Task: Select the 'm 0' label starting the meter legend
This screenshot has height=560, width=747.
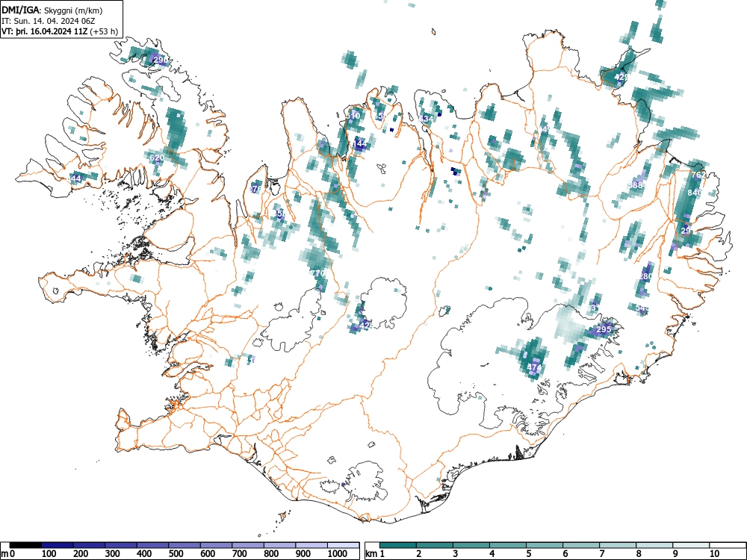Action: pyautogui.click(x=8, y=554)
